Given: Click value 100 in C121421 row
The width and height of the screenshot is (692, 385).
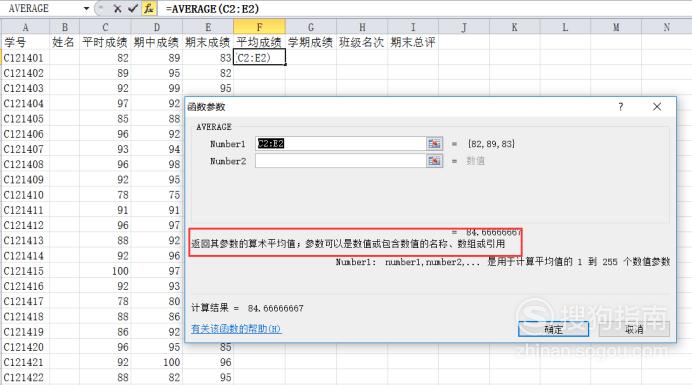Looking at the screenshot, I should click(x=171, y=362).
